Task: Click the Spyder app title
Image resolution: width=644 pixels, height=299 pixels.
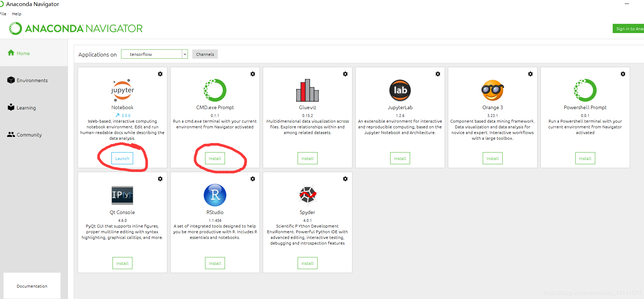Action: click(307, 212)
